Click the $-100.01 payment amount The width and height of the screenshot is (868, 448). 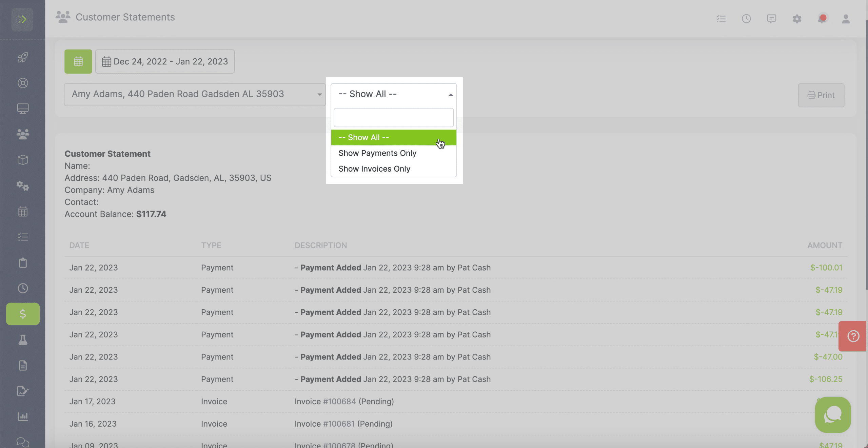tap(826, 268)
